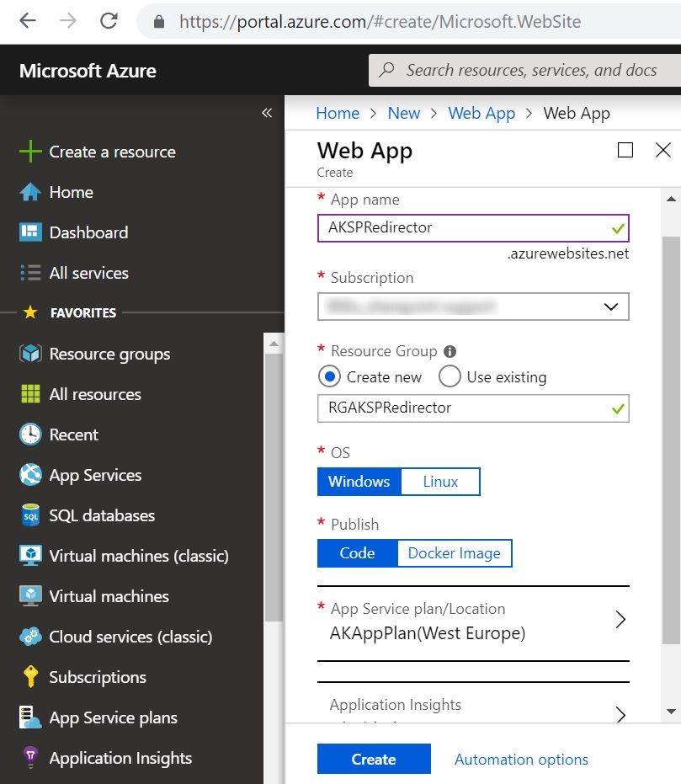Set Publish to Code

coord(357,553)
